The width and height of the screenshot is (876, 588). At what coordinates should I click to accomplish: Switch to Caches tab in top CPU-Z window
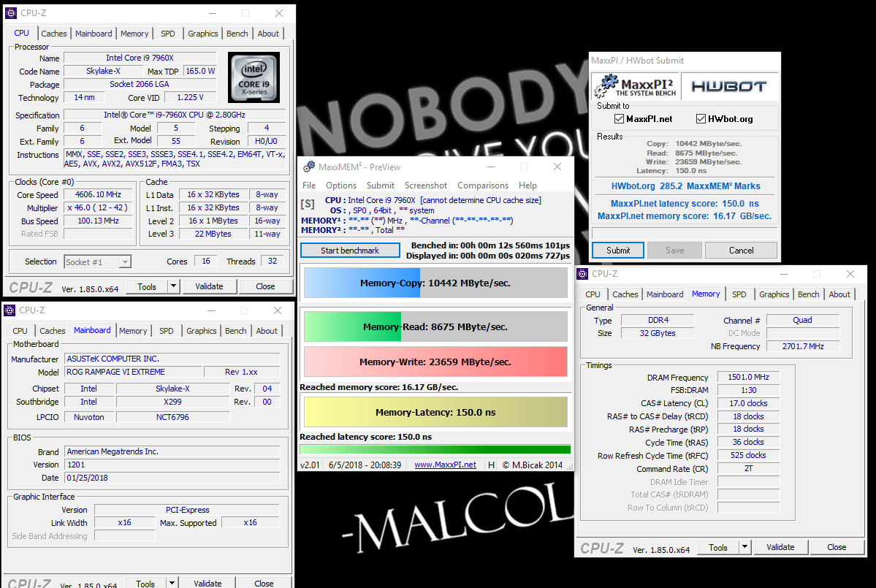tap(53, 34)
